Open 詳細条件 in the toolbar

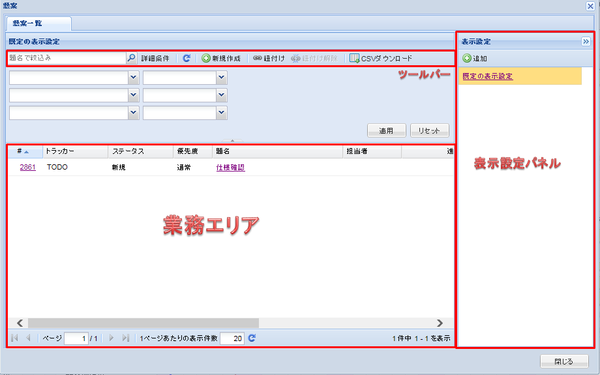tap(155, 58)
